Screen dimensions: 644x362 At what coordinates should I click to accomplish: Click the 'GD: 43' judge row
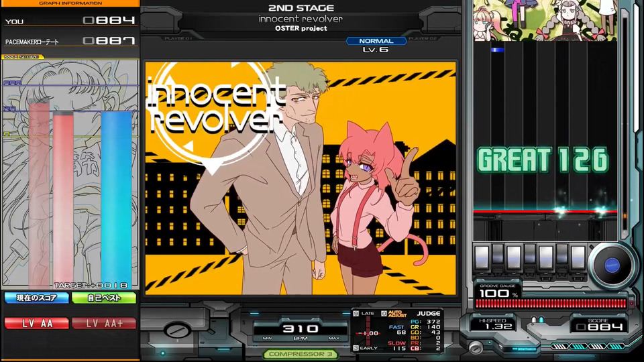click(425, 333)
